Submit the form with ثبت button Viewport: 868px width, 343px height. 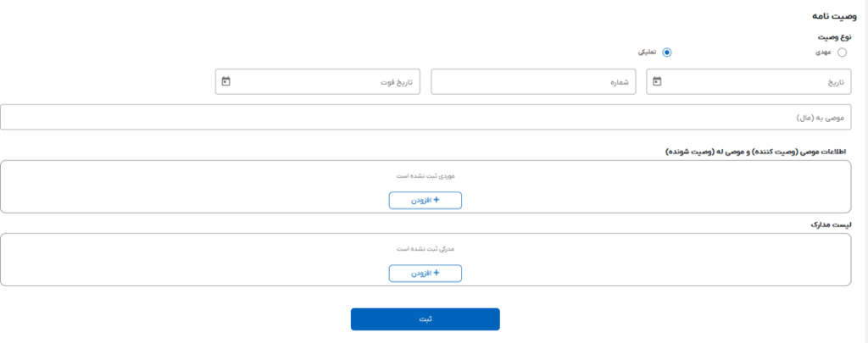pyautogui.click(x=426, y=319)
